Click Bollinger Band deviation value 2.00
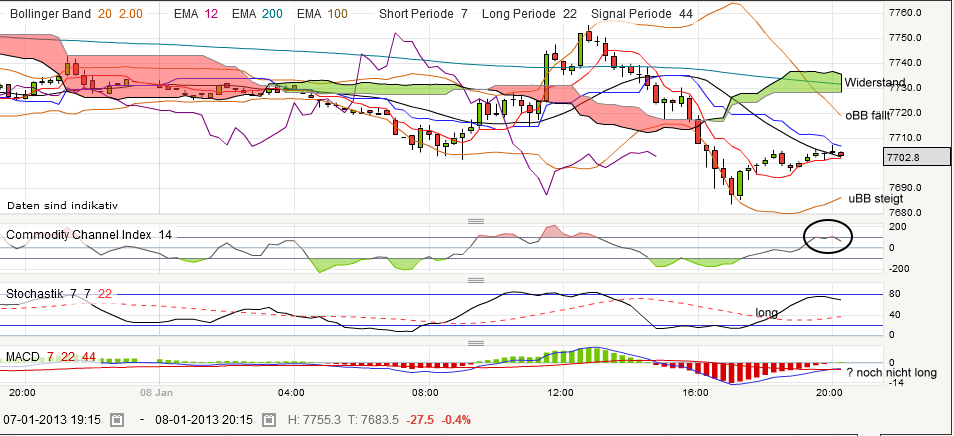The image size is (954, 436). tap(129, 13)
